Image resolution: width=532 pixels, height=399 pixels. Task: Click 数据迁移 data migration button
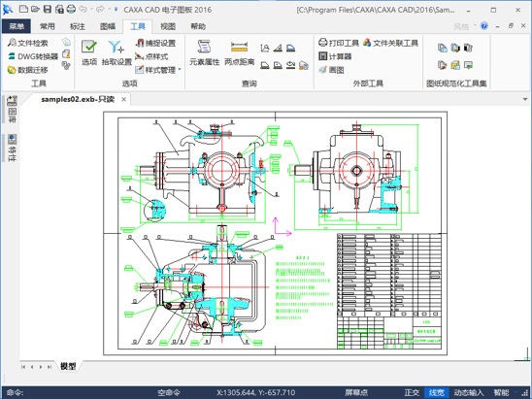pos(28,70)
